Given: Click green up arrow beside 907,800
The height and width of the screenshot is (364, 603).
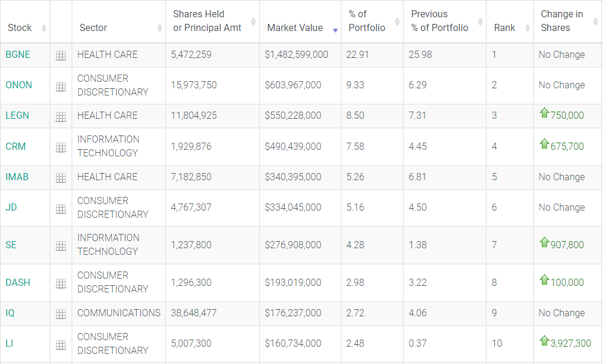Looking at the screenshot, I should [x=544, y=242].
